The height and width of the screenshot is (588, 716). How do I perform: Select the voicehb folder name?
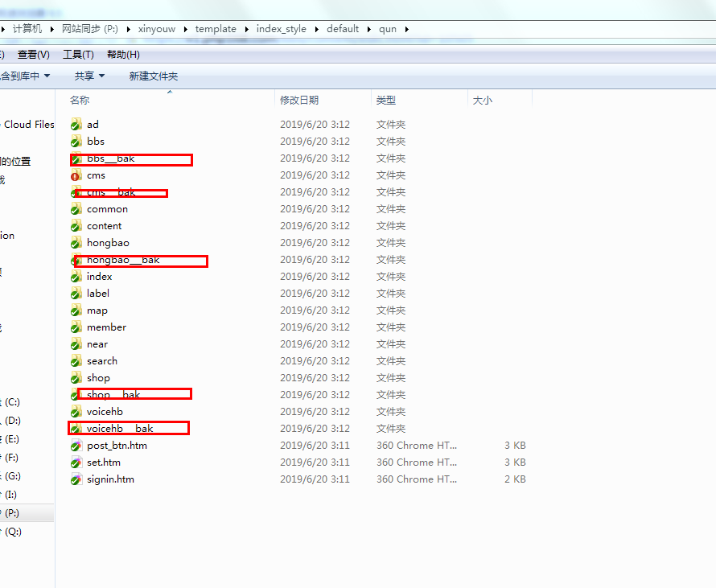click(x=105, y=412)
